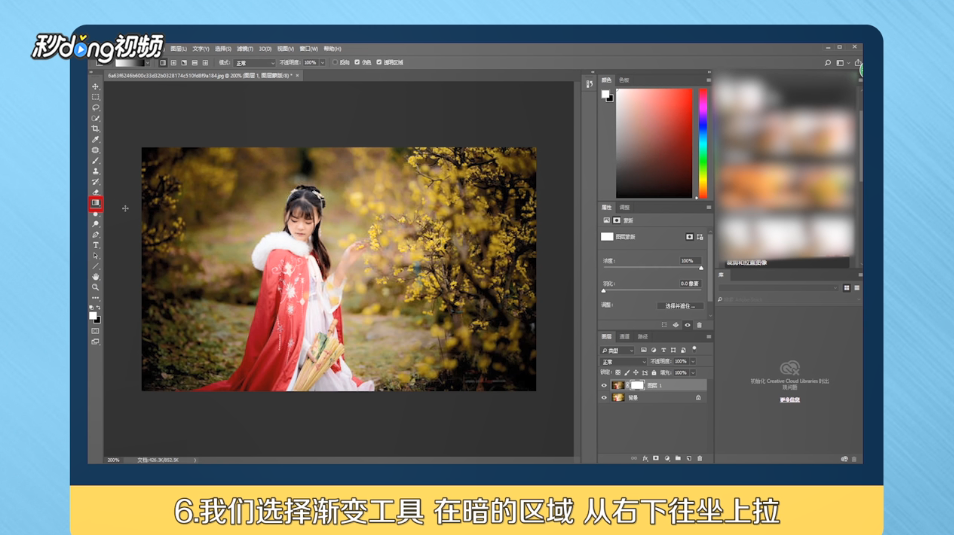Image resolution: width=954 pixels, height=535 pixels.
Task: Add layer mask icon in Layers panel
Action: coord(656,458)
